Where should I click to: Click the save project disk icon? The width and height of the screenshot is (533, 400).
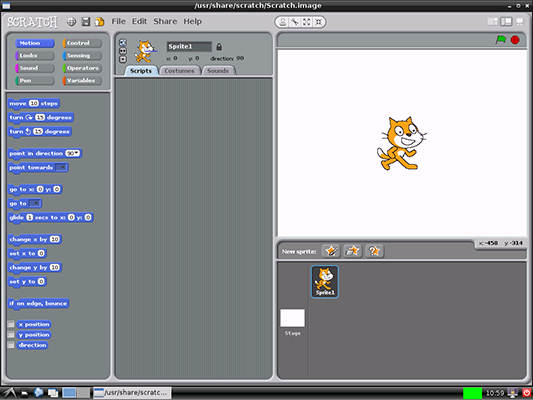tap(86, 22)
